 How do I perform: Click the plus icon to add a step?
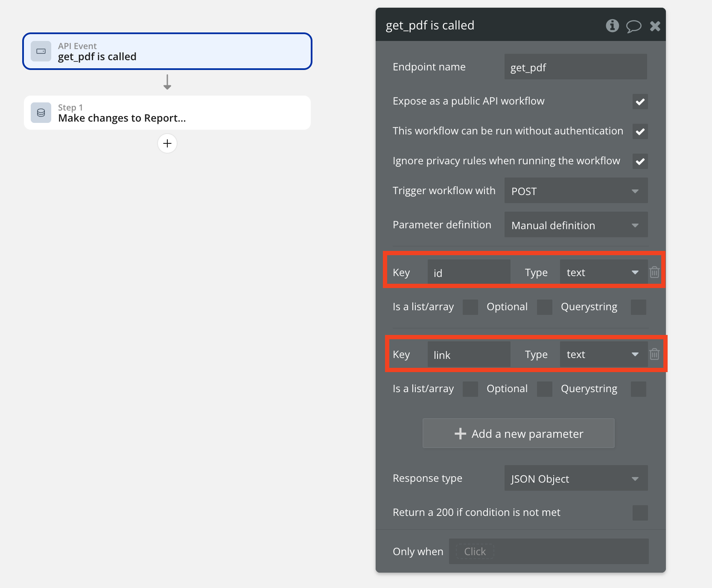pyautogui.click(x=167, y=143)
